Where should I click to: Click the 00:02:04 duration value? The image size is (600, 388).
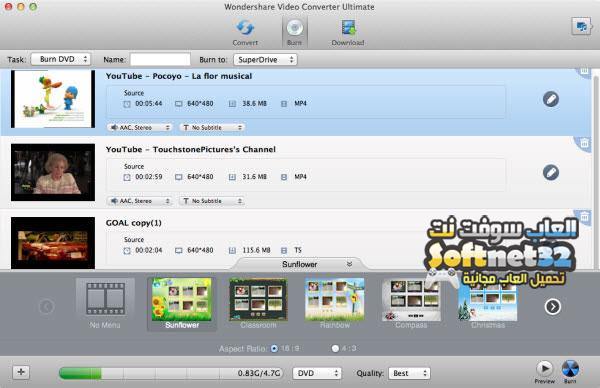[148, 250]
